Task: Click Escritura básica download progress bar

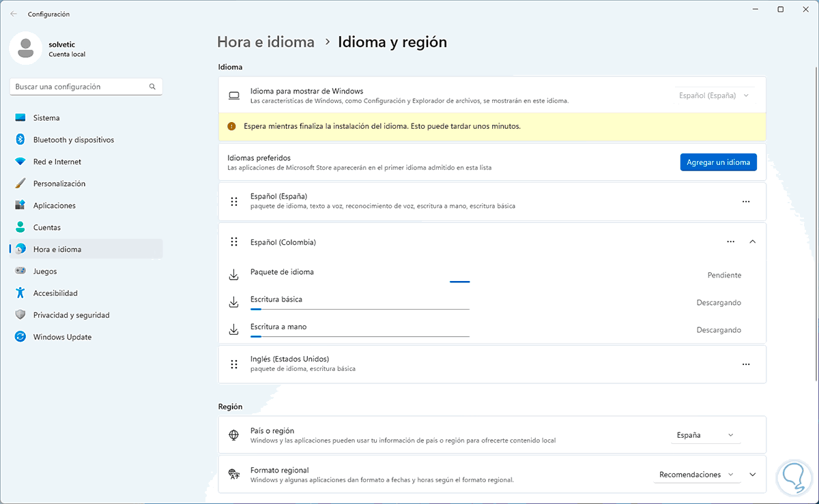Action: click(360, 309)
